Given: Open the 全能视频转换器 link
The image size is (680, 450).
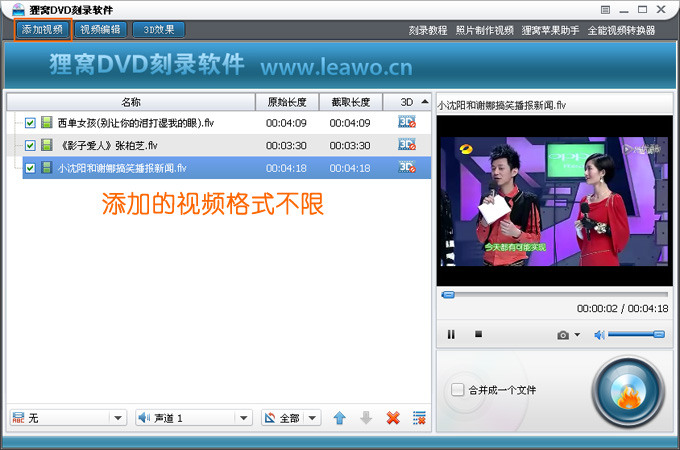Looking at the screenshot, I should (x=621, y=30).
